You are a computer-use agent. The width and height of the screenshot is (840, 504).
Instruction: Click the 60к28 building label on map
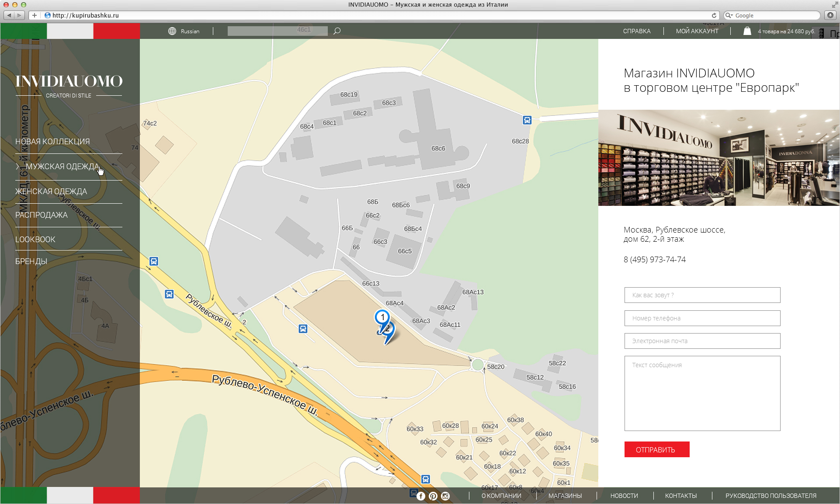point(451,426)
